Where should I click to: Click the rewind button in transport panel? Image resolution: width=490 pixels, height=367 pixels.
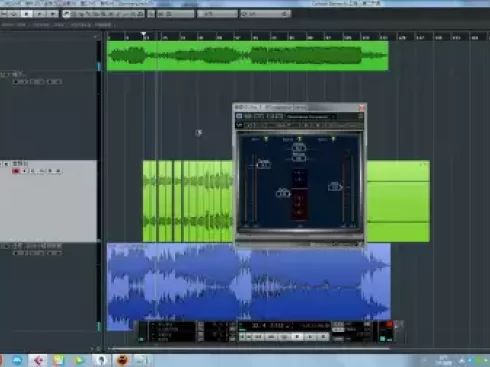click(258, 337)
